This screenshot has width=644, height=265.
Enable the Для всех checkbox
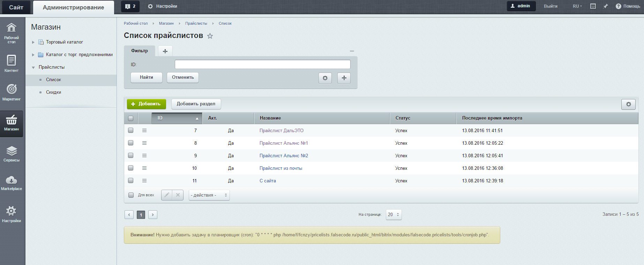tap(131, 195)
